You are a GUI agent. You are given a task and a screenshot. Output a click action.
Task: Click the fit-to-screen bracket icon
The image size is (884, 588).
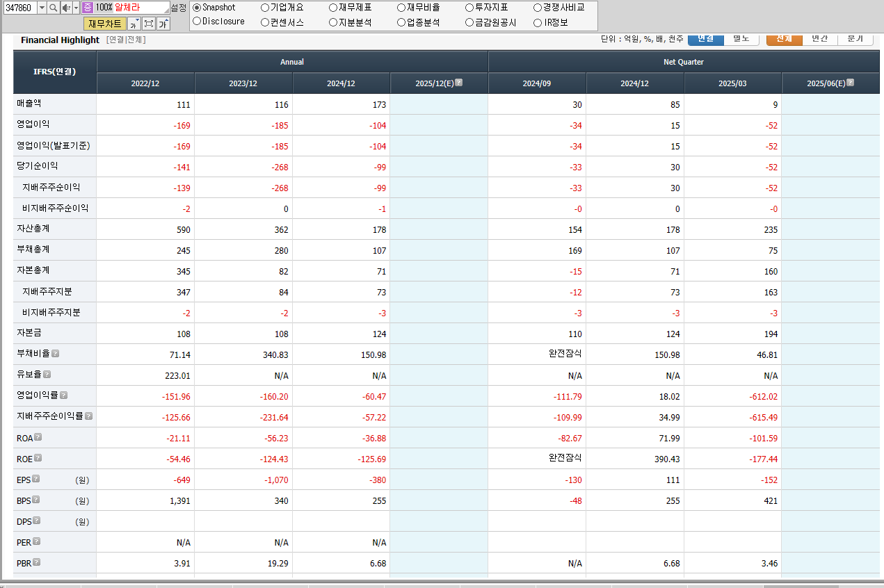point(148,24)
